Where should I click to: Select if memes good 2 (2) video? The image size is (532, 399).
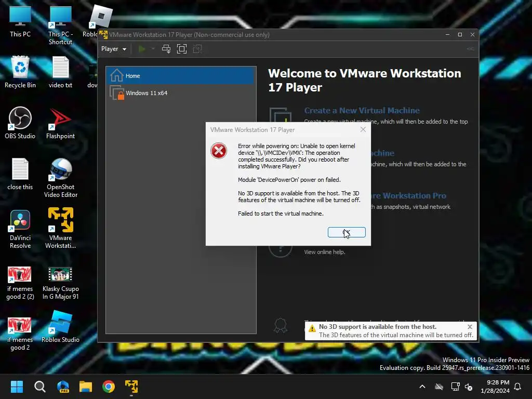[20, 283]
